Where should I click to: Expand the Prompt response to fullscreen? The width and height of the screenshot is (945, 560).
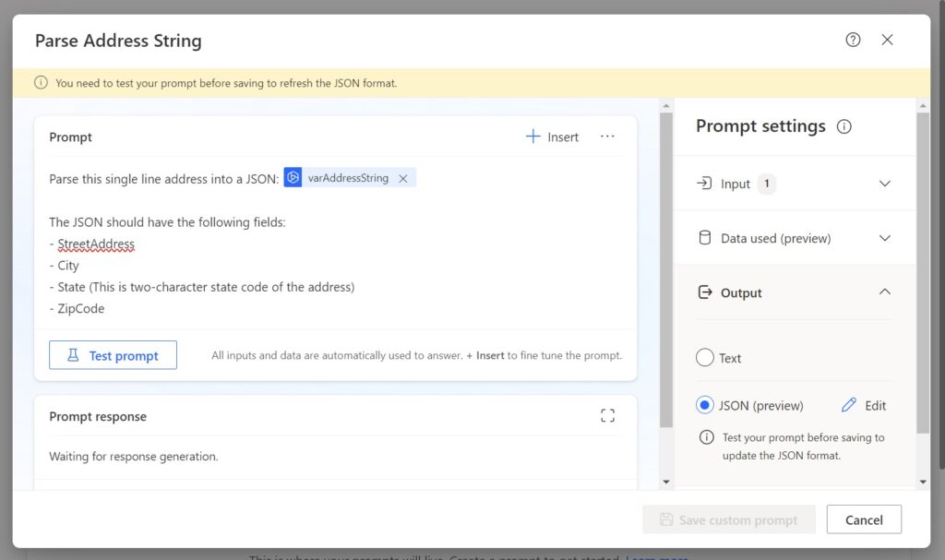[x=607, y=415]
